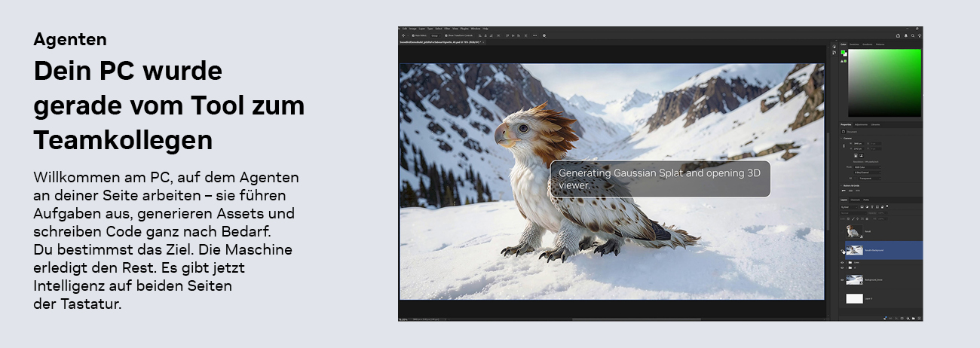Image resolution: width=980 pixels, height=348 pixels.
Task: Toggle Show Transform Controls checkbox
Action: pyautogui.click(x=446, y=35)
